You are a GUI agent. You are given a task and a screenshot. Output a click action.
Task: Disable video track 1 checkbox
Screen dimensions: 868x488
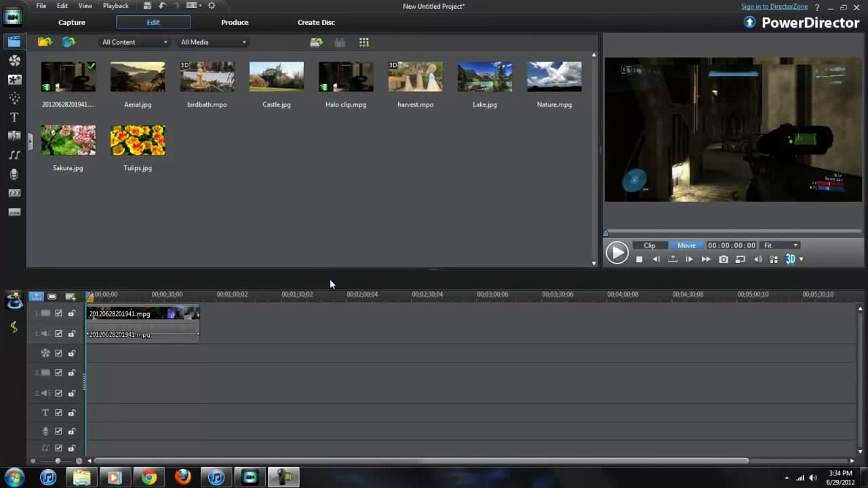coord(58,313)
